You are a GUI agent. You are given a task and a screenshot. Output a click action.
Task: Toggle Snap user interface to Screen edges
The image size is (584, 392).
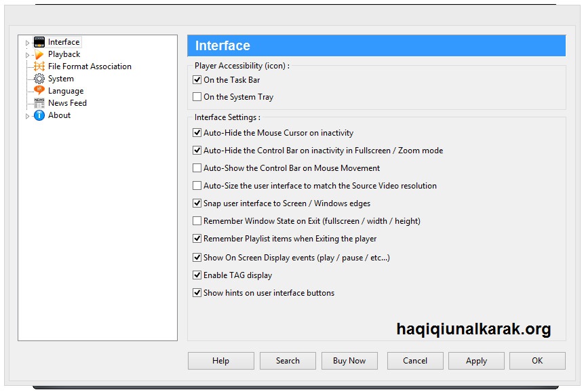pyautogui.click(x=197, y=203)
